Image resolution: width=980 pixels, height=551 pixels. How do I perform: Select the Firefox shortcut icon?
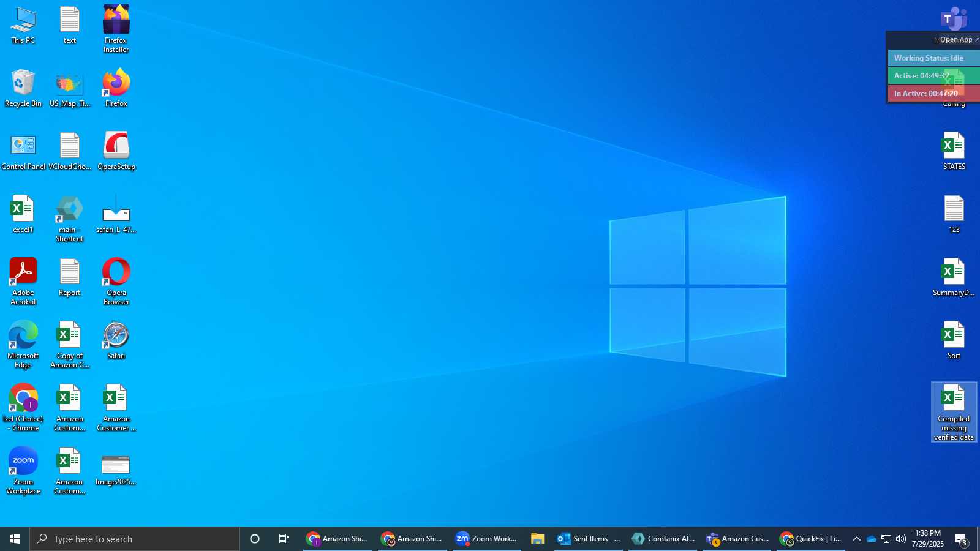[x=116, y=88]
